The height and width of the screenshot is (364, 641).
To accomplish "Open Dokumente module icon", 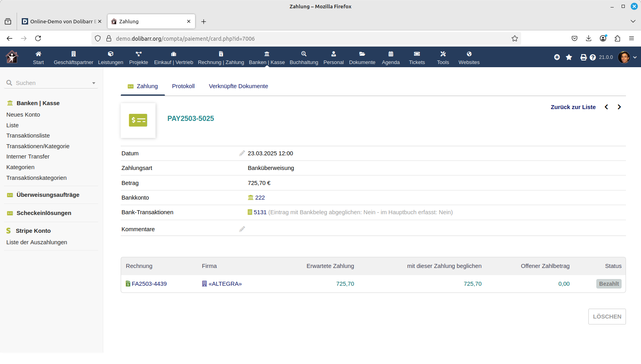I will (x=362, y=54).
